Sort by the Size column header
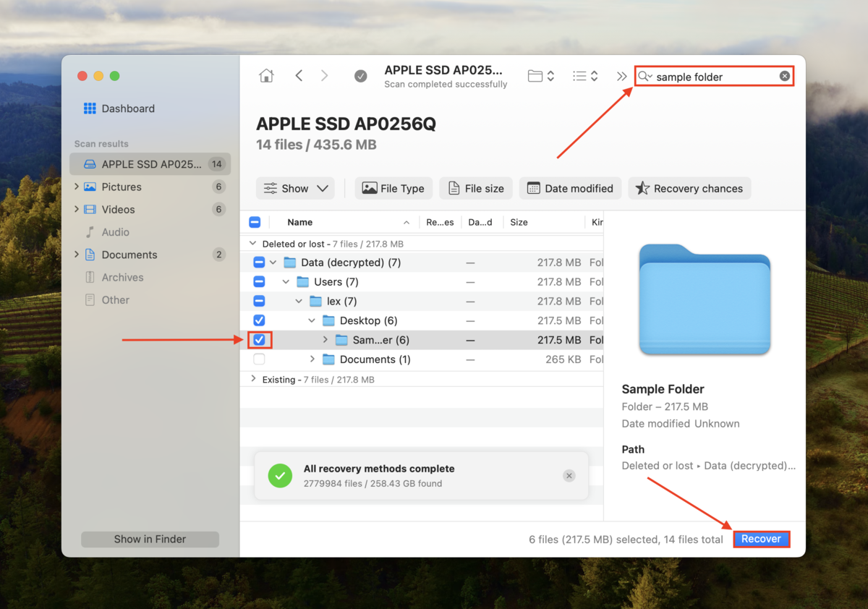The width and height of the screenshot is (868, 609). tap(519, 223)
